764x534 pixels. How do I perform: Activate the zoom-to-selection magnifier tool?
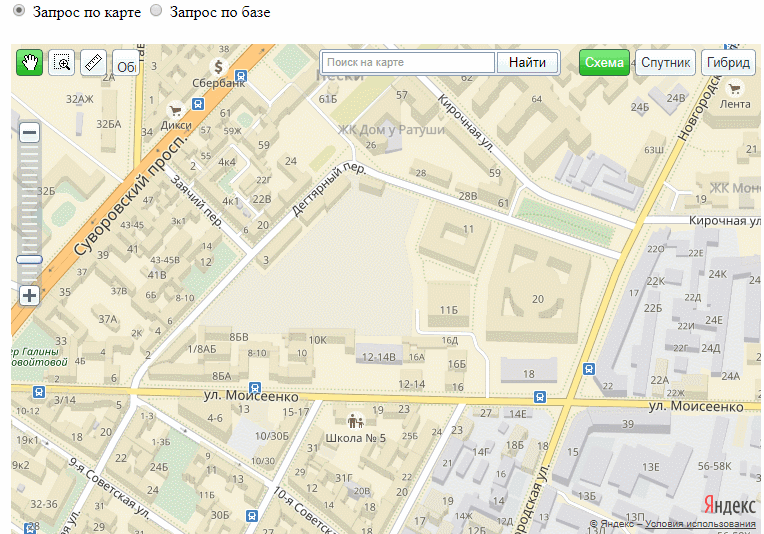tap(61, 62)
